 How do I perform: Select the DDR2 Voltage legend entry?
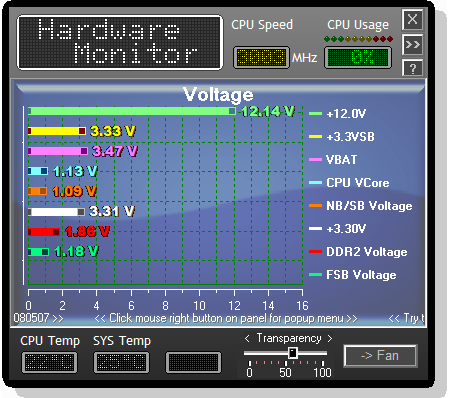[358, 252]
